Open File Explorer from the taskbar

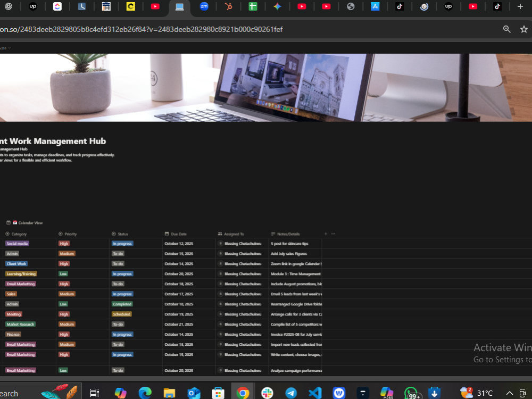click(x=169, y=393)
